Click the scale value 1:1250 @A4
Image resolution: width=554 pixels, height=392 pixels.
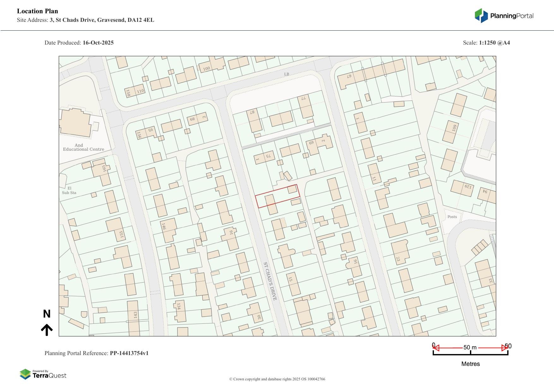[494, 43]
